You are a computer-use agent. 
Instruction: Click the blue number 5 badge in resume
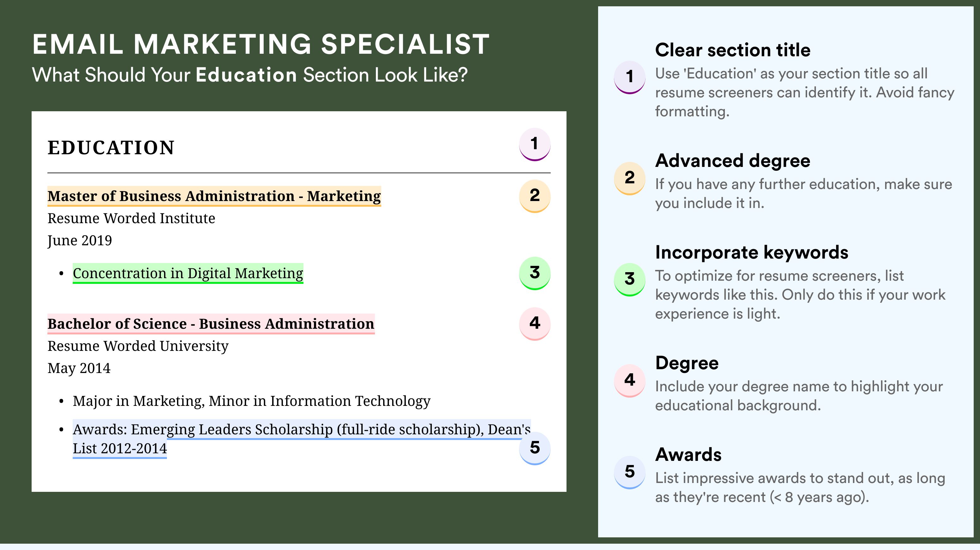pos(535,448)
